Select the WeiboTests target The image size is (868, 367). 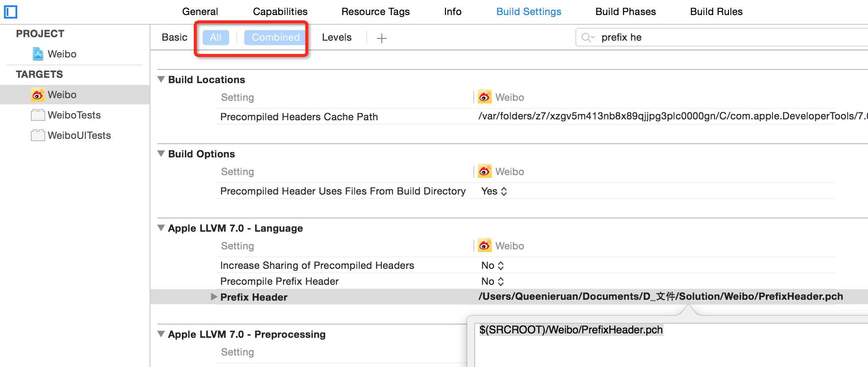pos(74,115)
